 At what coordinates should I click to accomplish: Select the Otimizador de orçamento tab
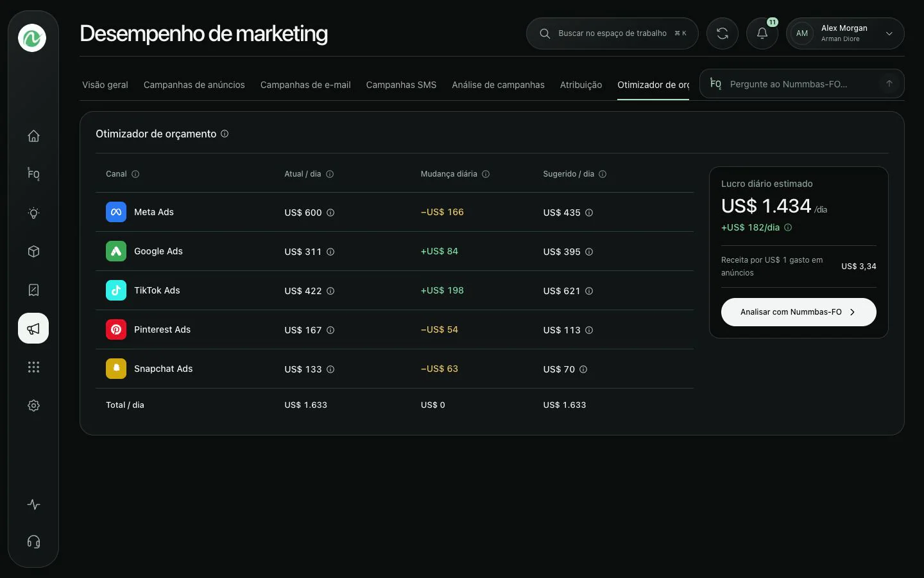pos(653,85)
